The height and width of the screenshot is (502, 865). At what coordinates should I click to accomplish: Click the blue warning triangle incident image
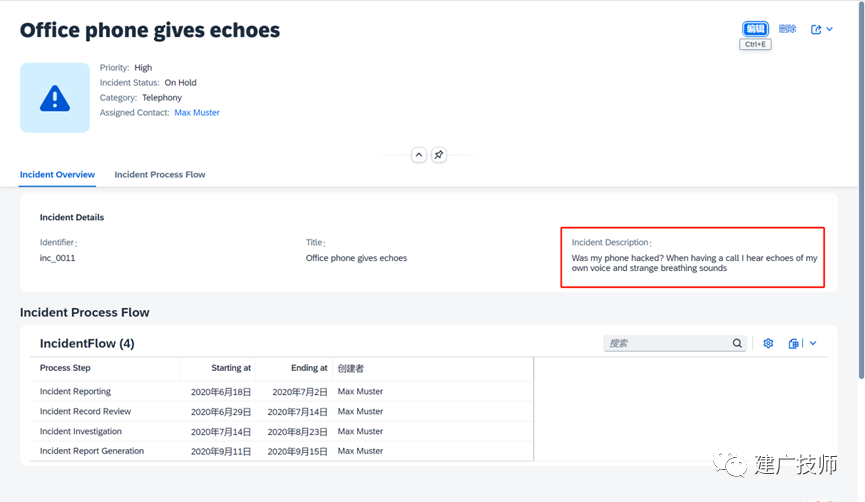point(55,98)
